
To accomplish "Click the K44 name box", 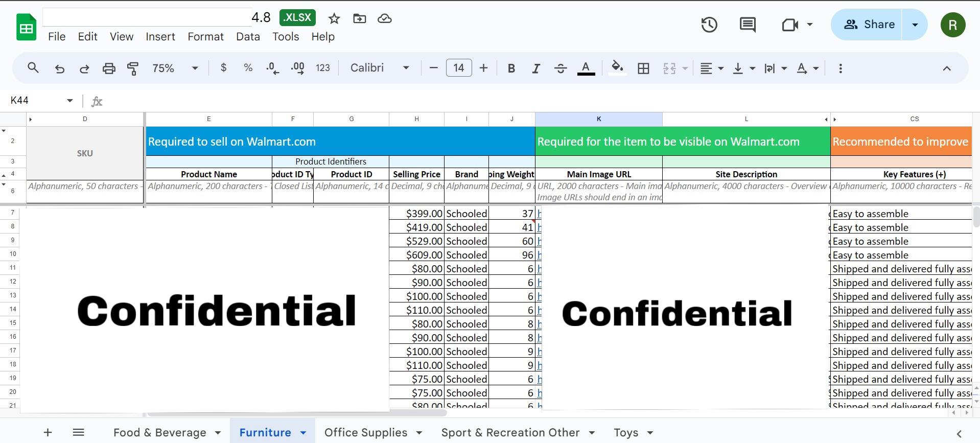I will 34,101.
